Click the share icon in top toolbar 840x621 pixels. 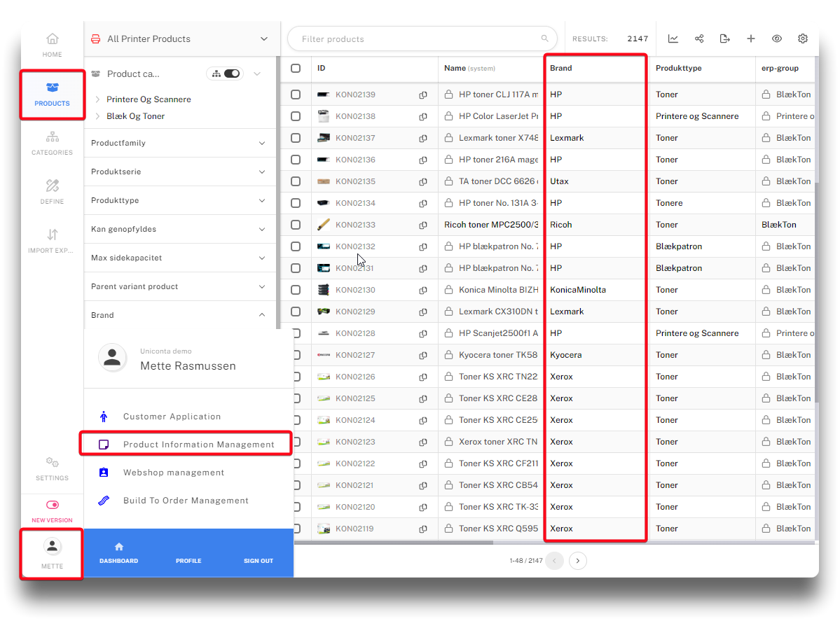click(698, 39)
